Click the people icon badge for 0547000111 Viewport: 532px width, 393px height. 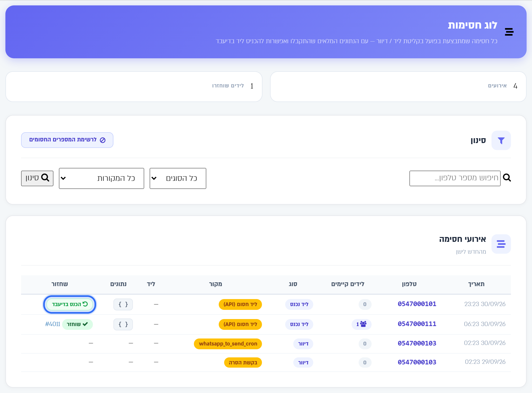(362, 324)
